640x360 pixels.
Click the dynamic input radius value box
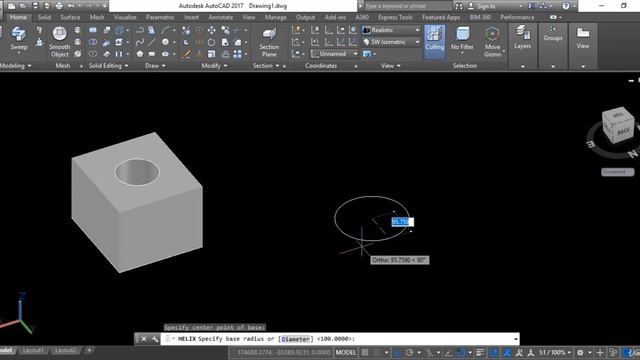[x=402, y=222]
